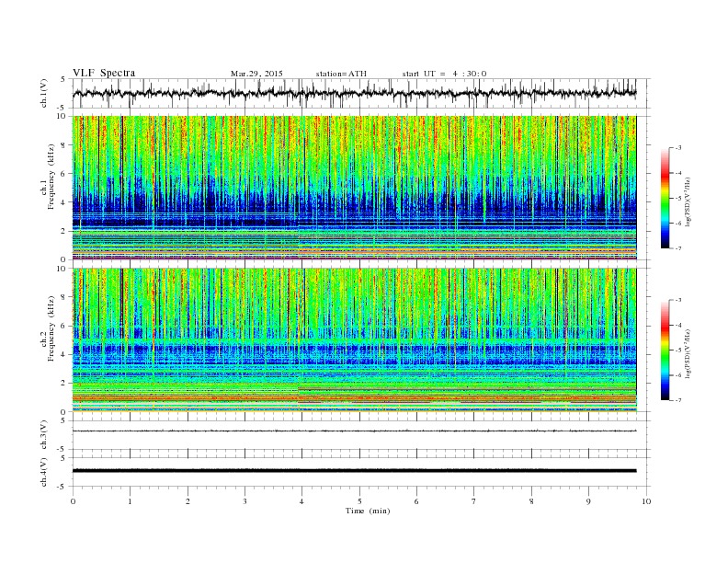Click the "10" kHz tick on ch.1 frequency axis

point(63,116)
